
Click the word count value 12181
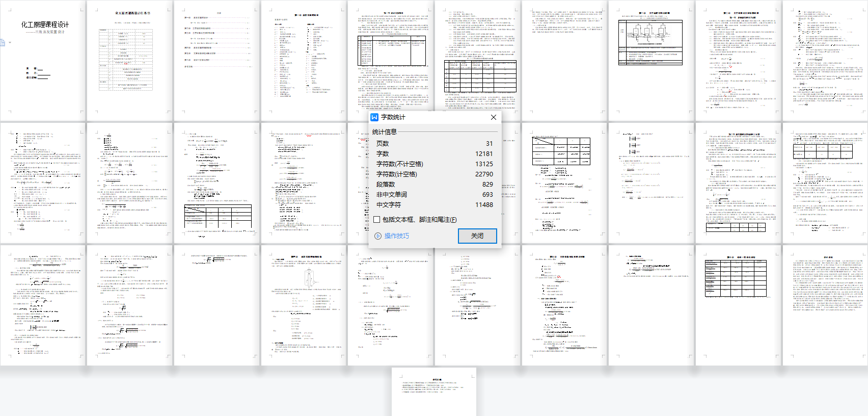(484, 154)
